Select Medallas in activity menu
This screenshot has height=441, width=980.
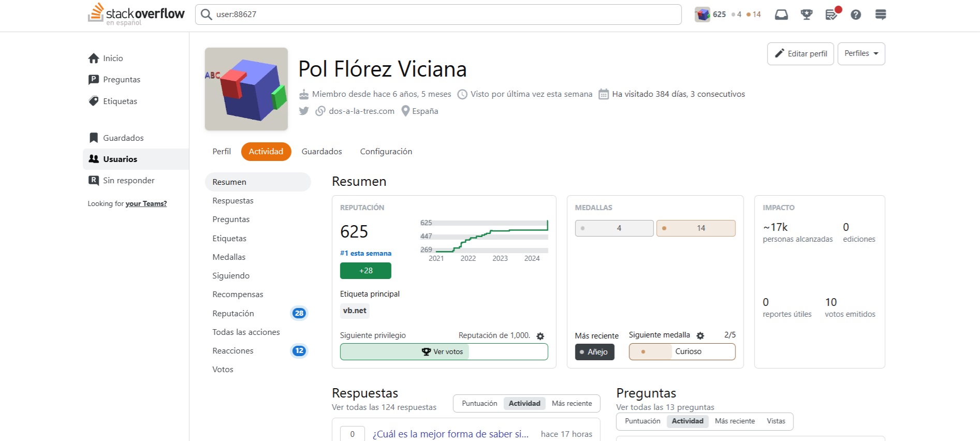coord(258,257)
